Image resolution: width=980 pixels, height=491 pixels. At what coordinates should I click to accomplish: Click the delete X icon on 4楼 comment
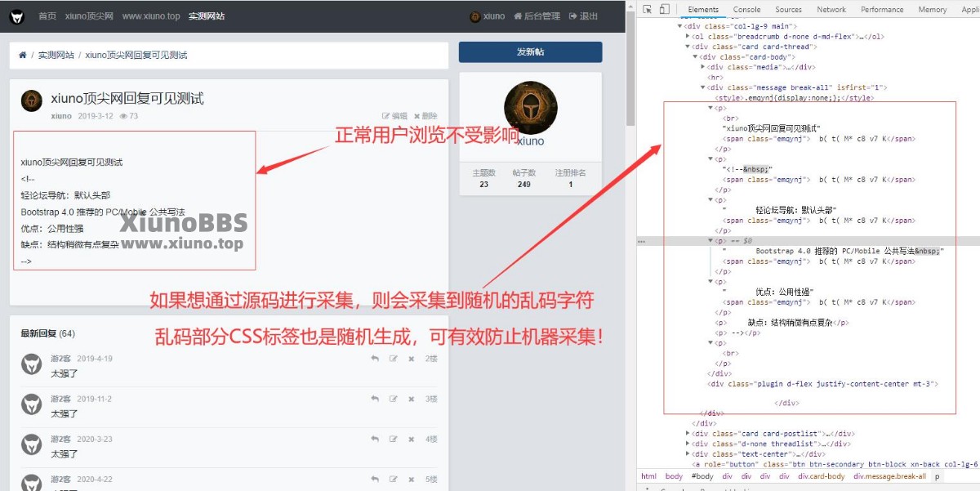(x=412, y=439)
